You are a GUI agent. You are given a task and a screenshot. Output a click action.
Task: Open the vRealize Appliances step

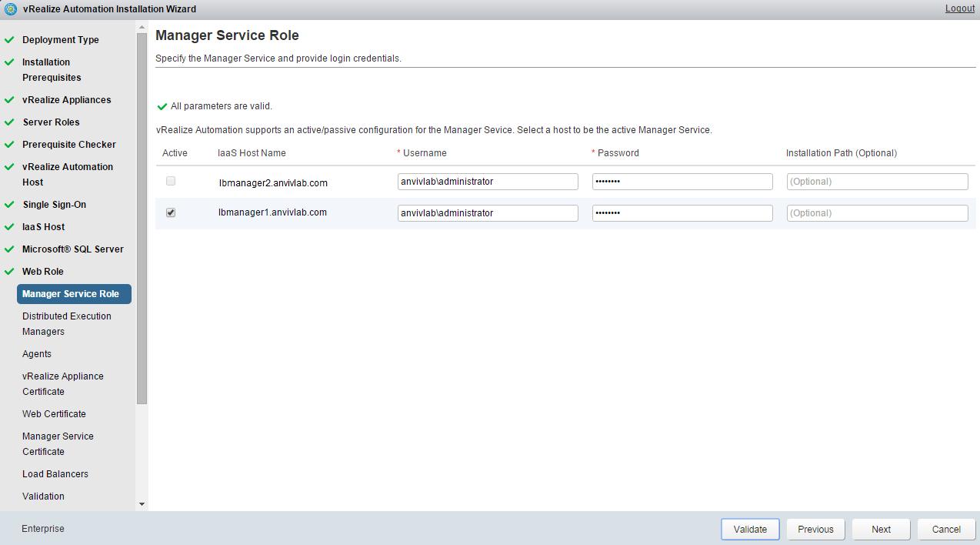click(x=67, y=100)
